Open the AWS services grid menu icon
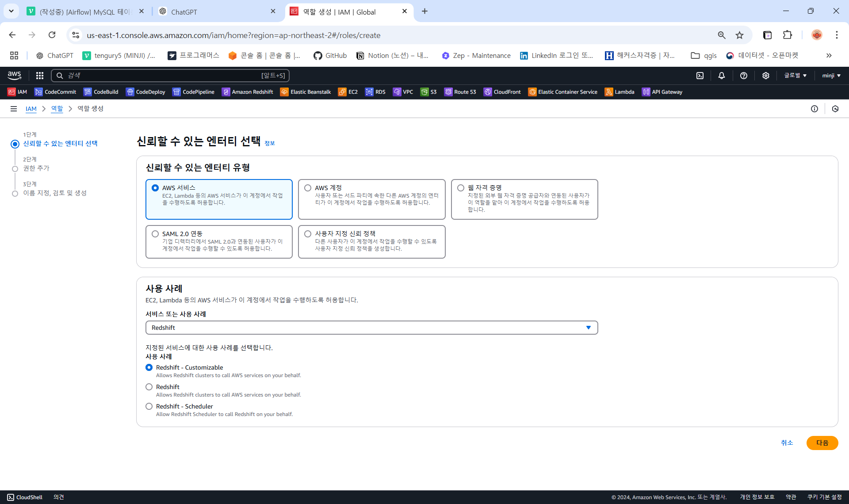The width and height of the screenshot is (849, 504). pos(40,76)
